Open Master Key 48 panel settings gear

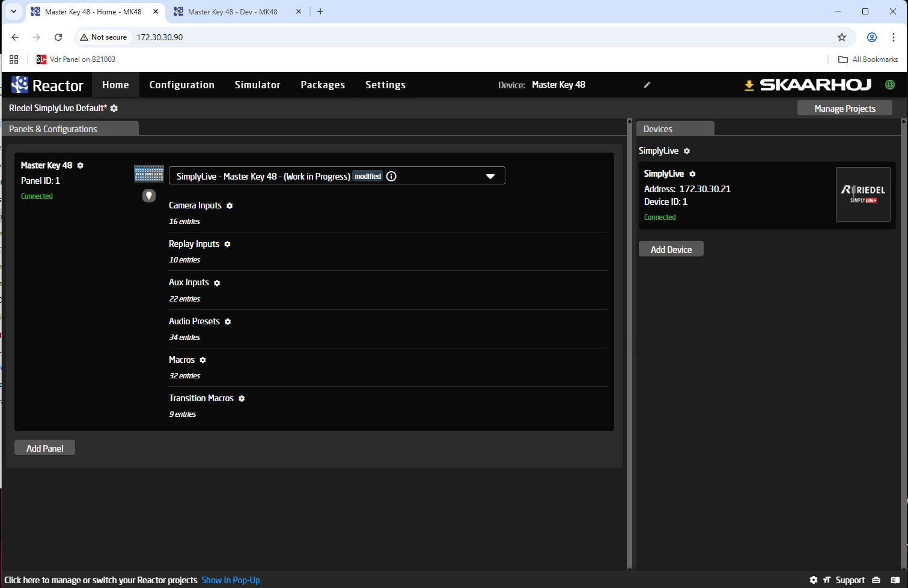point(80,165)
